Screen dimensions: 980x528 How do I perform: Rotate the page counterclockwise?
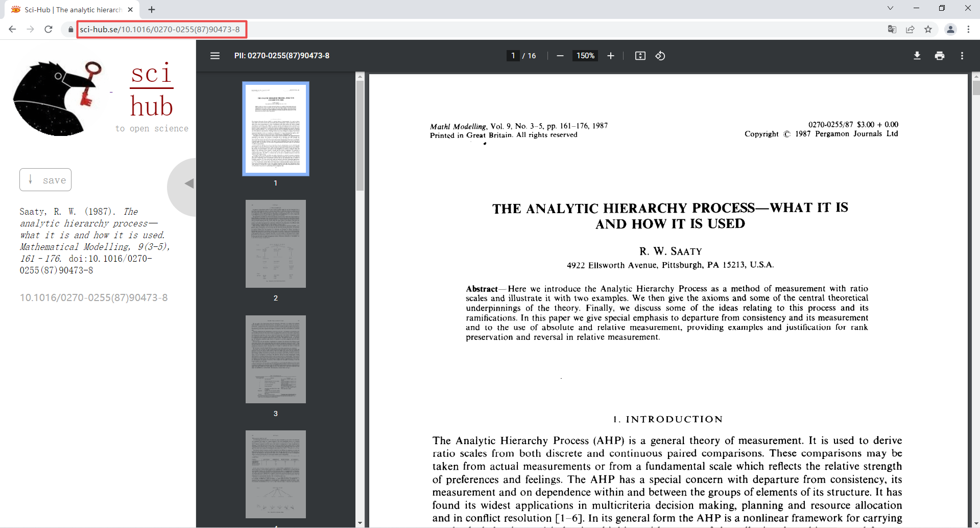660,56
